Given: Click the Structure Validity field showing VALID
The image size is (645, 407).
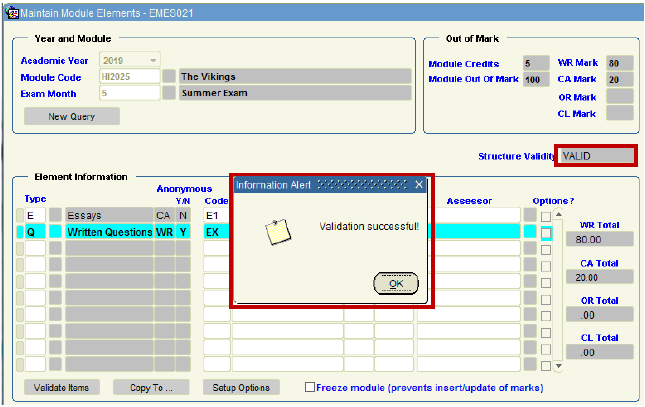Looking at the screenshot, I should [x=596, y=156].
